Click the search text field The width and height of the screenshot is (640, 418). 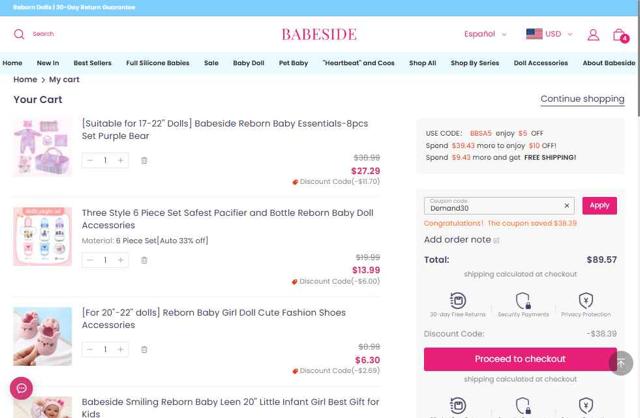coord(43,34)
